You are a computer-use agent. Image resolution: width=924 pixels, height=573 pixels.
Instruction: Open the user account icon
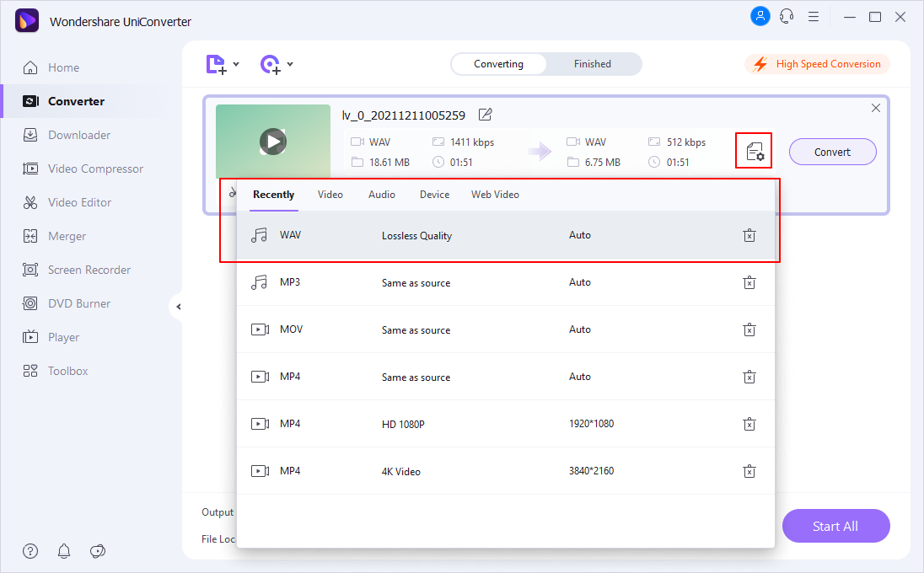(x=760, y=17)
